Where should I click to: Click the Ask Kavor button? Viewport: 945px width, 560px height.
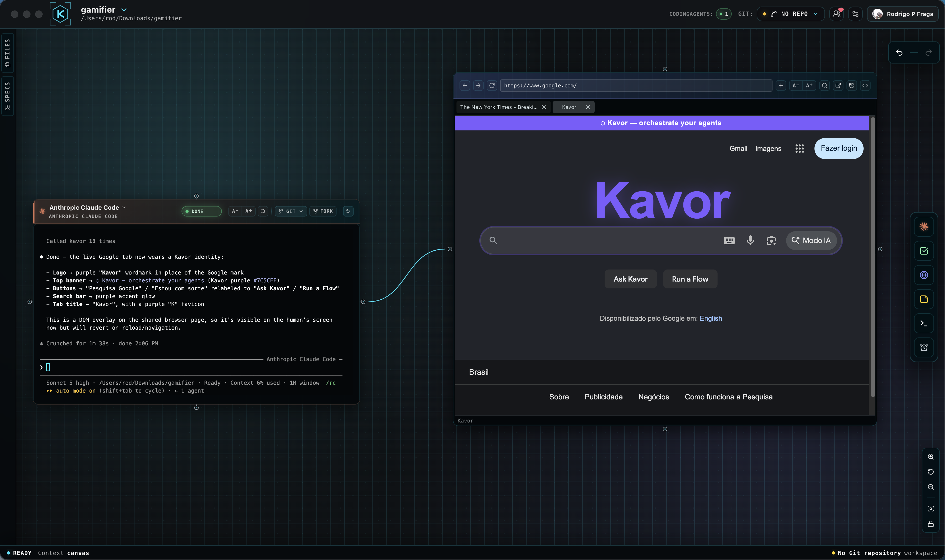(630, 279)
